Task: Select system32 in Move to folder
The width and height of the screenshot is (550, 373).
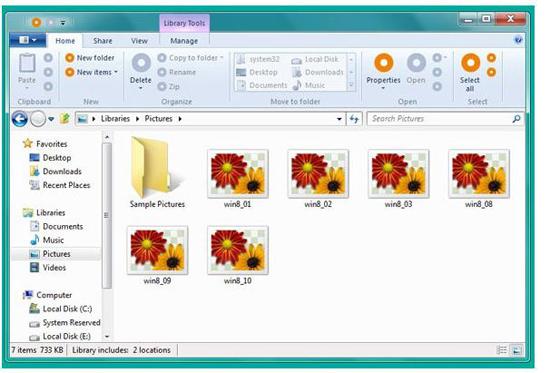Action: (259, 59)
